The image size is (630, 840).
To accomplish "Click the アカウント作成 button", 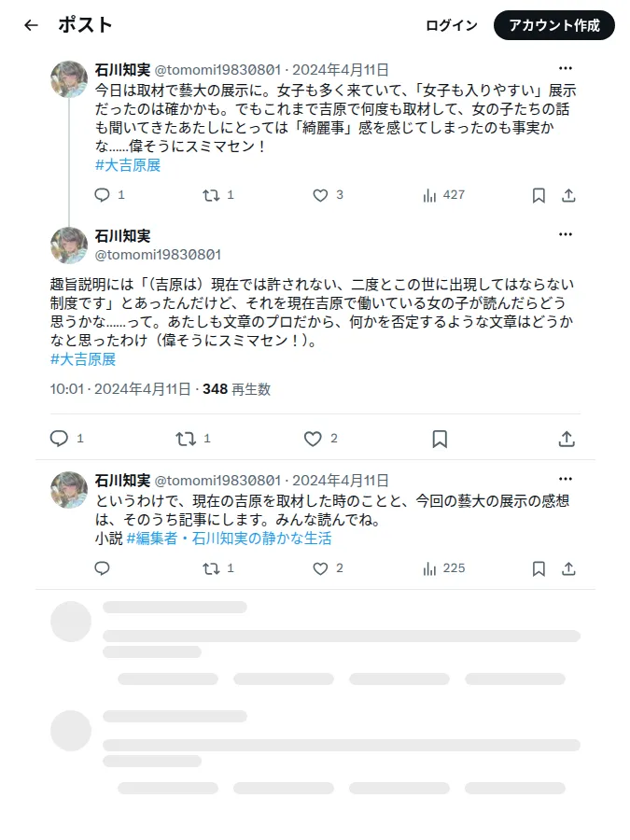I will 553,25.
